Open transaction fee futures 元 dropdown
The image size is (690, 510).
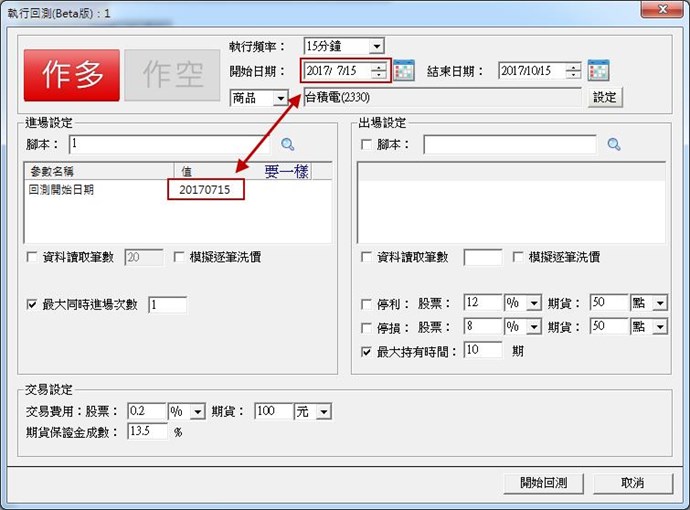pos(324,412)
